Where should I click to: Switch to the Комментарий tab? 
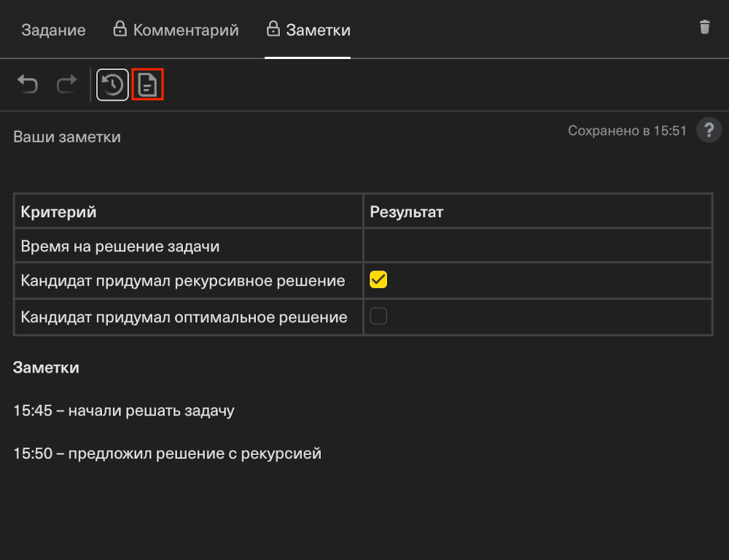[x=176, y=30]
